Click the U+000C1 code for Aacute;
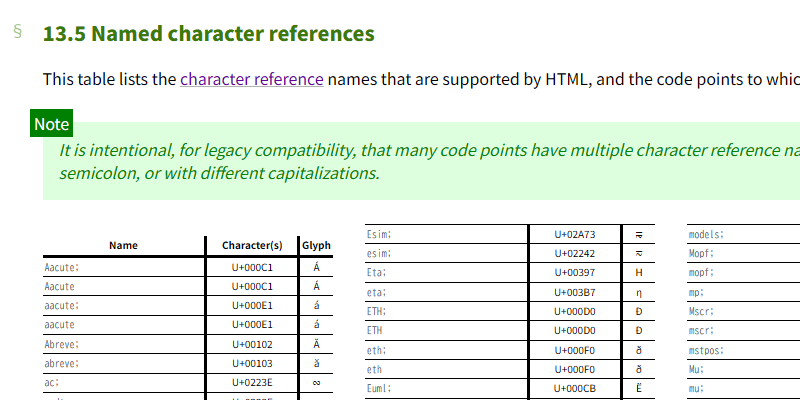The height and width of the screenshot is (400, 800). 252,268
